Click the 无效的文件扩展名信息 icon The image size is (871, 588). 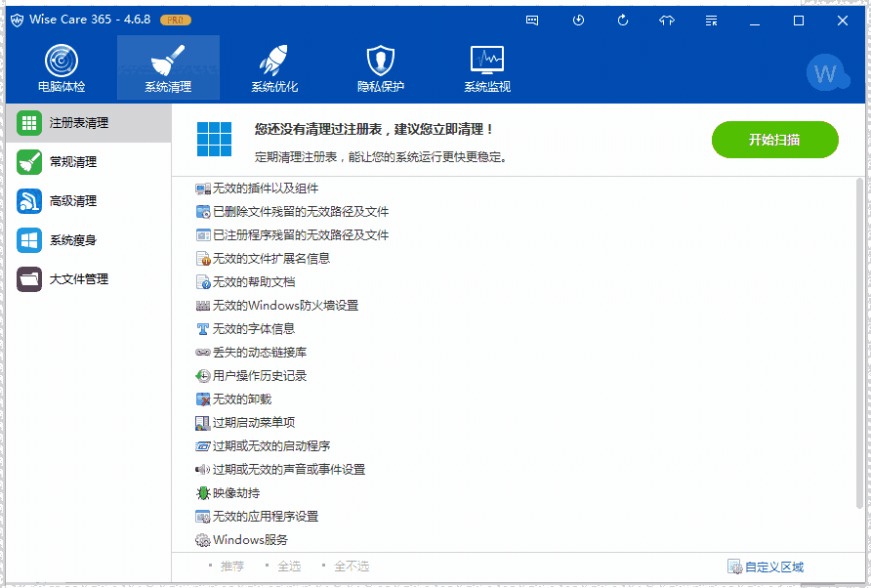pos(203,259)
